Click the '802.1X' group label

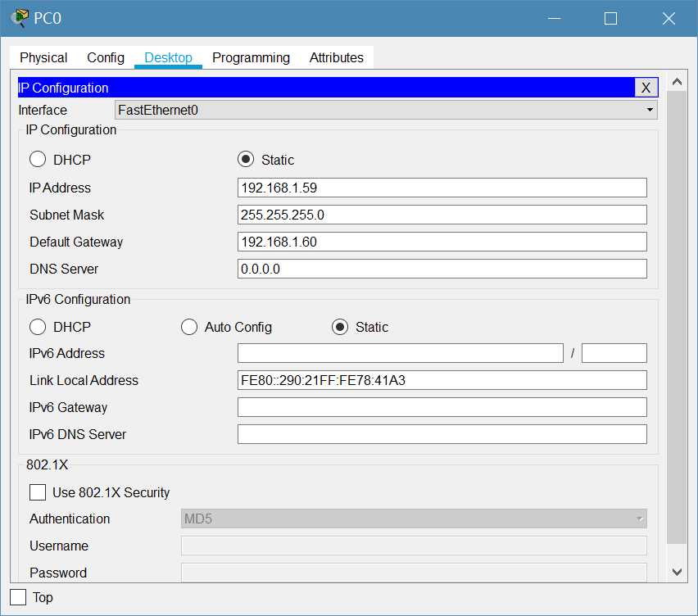48,464
